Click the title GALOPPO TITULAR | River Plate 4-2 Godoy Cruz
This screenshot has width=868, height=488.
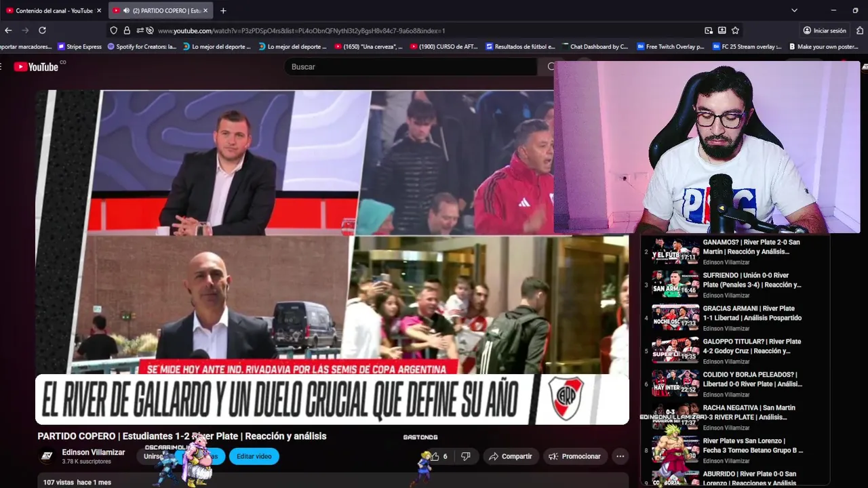tap(752, 346)
